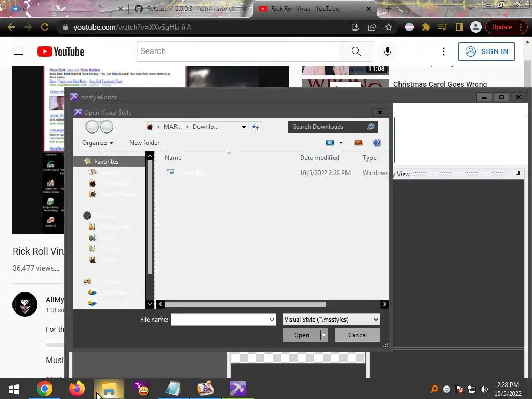The height and width of the screenshot is (399, 532).
Task: Open the view options dropdown arrow
Action: click(341, 143)
